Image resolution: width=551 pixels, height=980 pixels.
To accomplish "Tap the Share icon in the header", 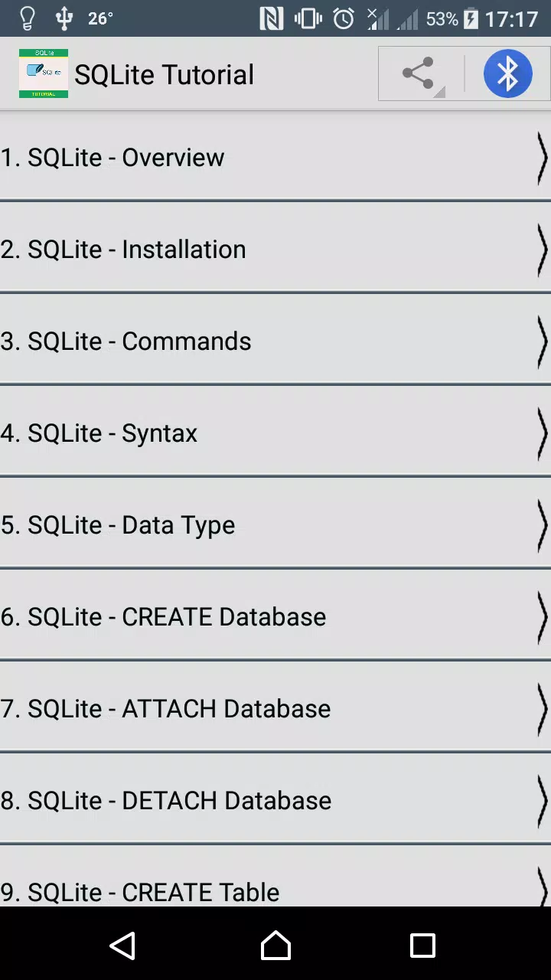I will click(419, 74).
